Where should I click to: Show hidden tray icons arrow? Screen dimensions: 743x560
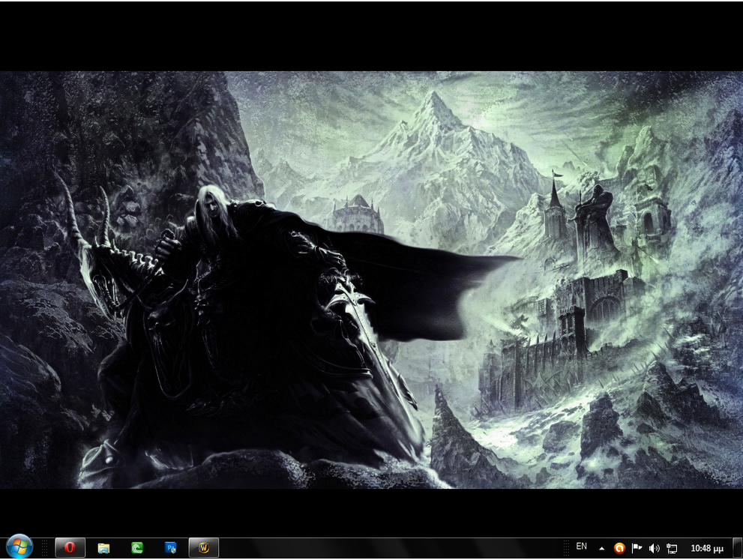pos(602,549)
